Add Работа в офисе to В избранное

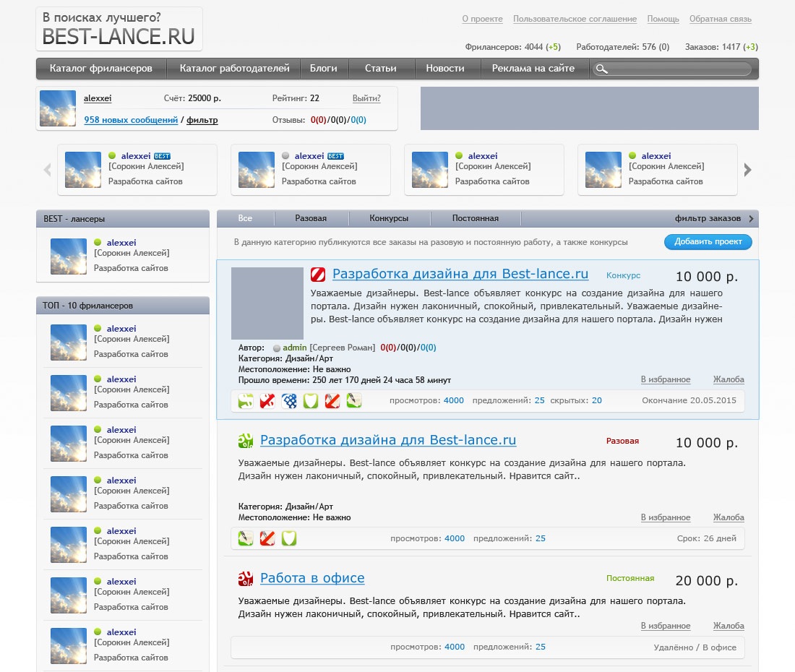click(666, 626)
